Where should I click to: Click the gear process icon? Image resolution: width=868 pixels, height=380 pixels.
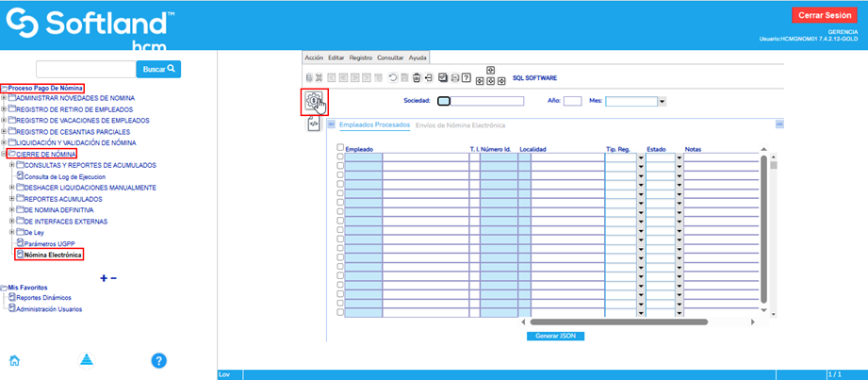314,100
